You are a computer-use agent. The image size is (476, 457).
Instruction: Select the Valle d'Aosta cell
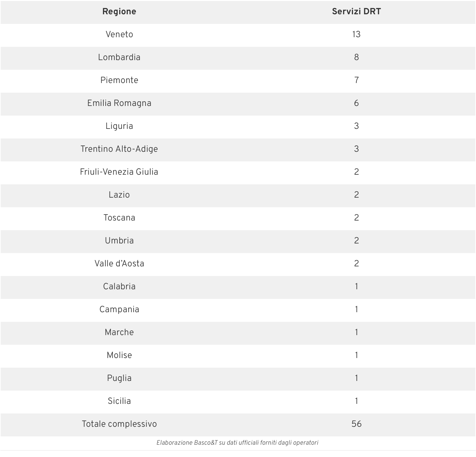click(x=119, y=264)
